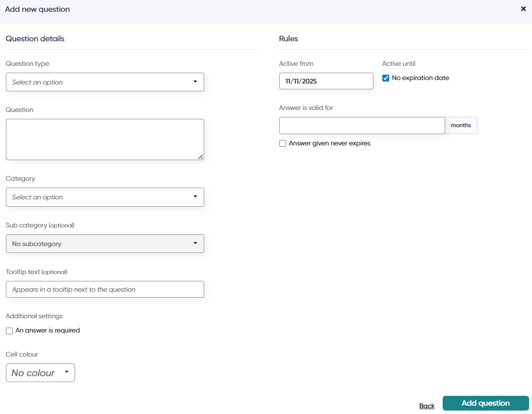Click the Question type dropdown arrow
This screenshot has height=414, width=532.
coord(195,82)
